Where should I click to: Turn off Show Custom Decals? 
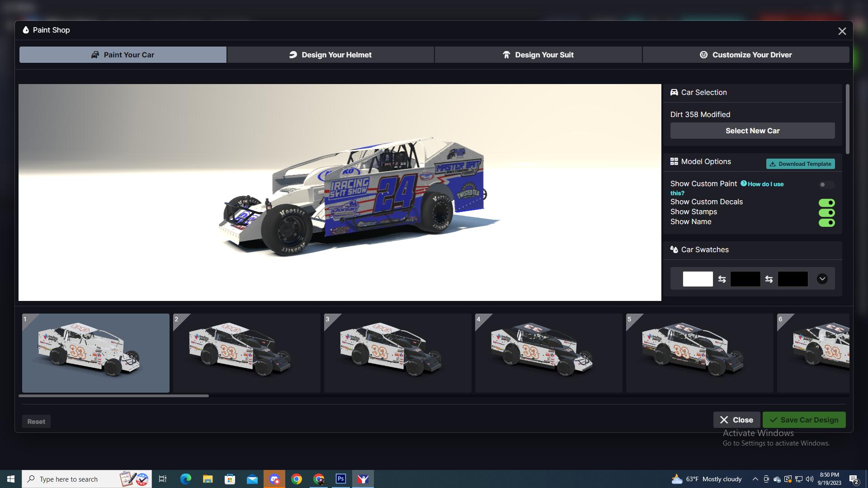(826, 202)
